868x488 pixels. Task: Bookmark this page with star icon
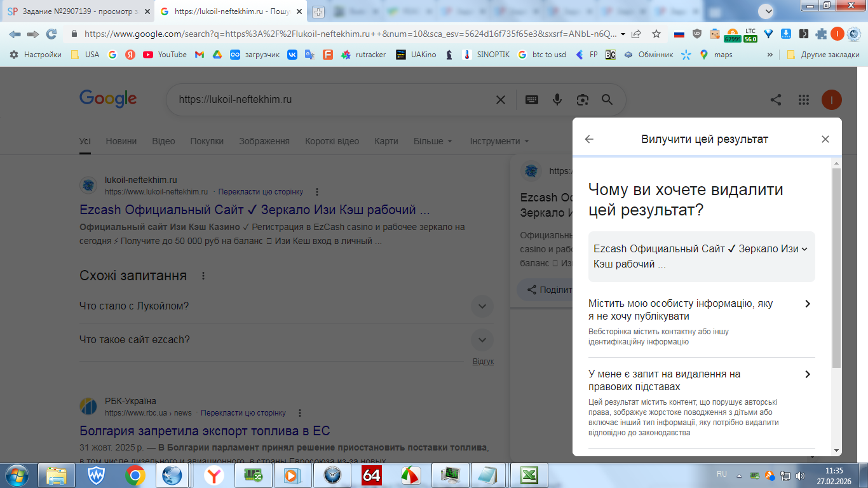(656, 34)
